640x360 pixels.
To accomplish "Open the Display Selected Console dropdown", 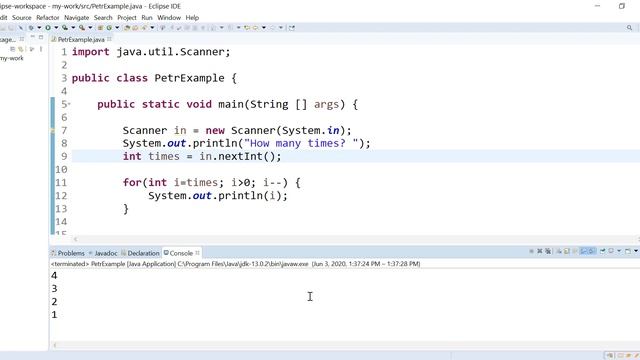I will pos(619,251).
